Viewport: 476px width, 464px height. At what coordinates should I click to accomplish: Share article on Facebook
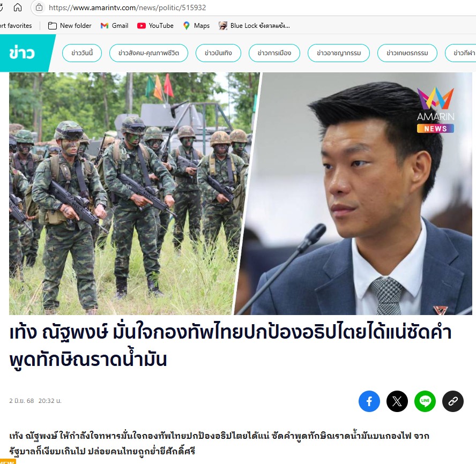369,401
